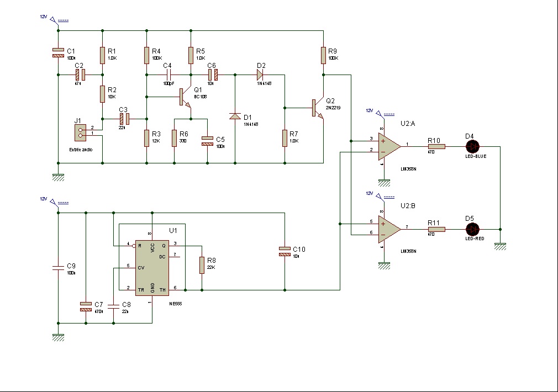The width and height of the screenshot is (558, 392).
Task: Click the 'LM358N' text under U2:B
Action: coord(408,251)
